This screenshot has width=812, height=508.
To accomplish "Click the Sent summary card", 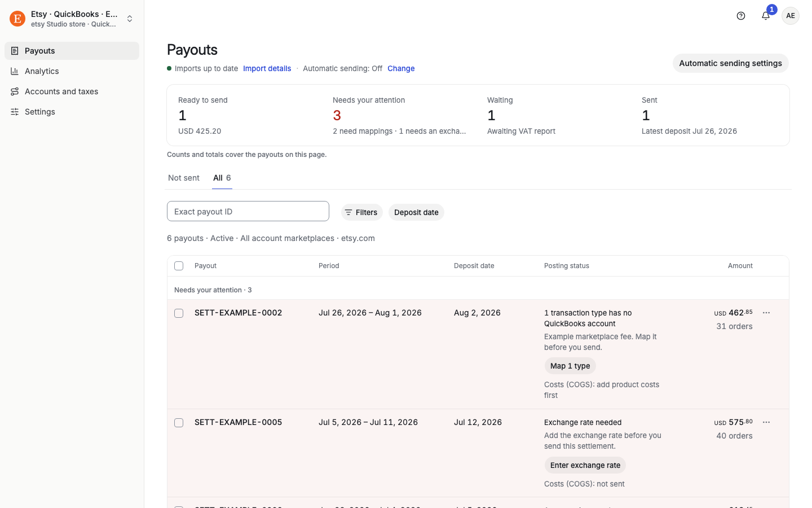I will 710,115.
